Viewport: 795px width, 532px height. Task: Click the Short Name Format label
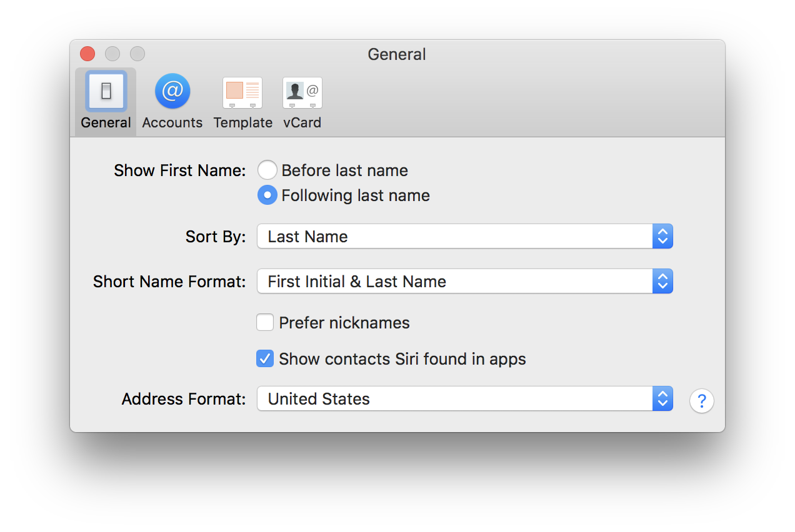click(169, 282)
